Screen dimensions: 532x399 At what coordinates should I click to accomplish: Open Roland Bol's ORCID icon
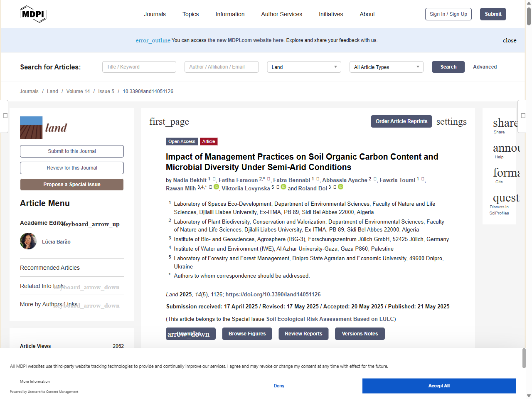click(341, 187)
